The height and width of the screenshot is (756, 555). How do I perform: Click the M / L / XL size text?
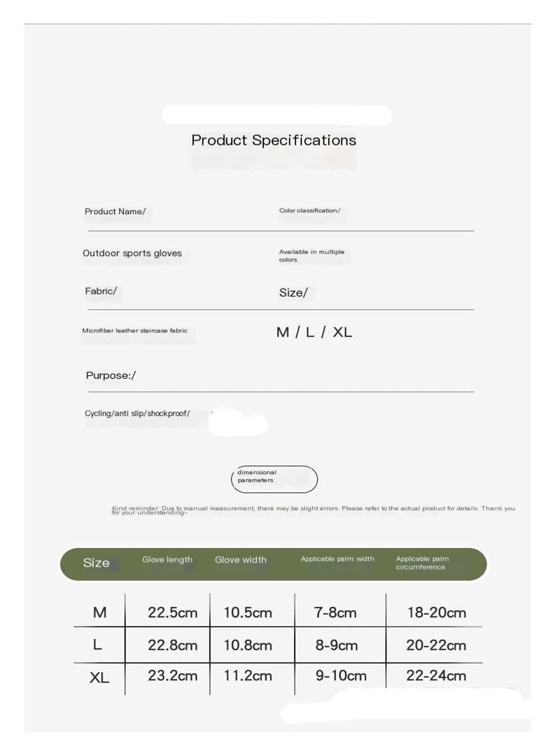click(x=314, y=332)
